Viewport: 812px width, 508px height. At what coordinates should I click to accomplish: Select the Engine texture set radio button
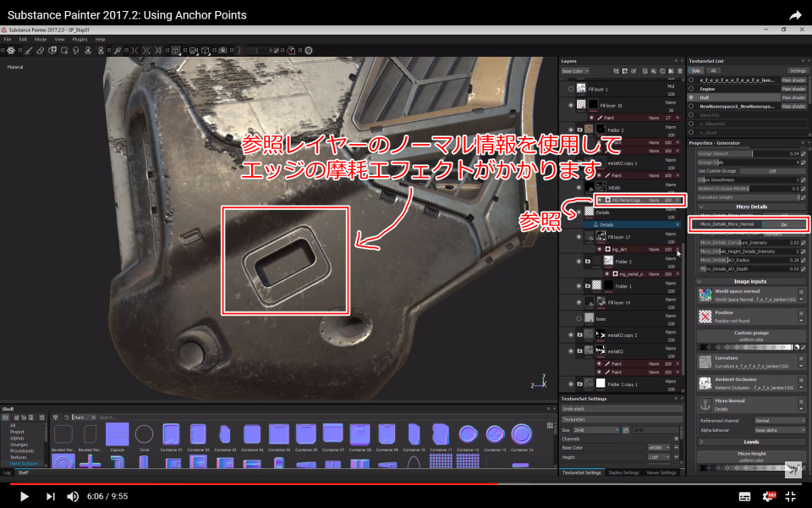691,89
